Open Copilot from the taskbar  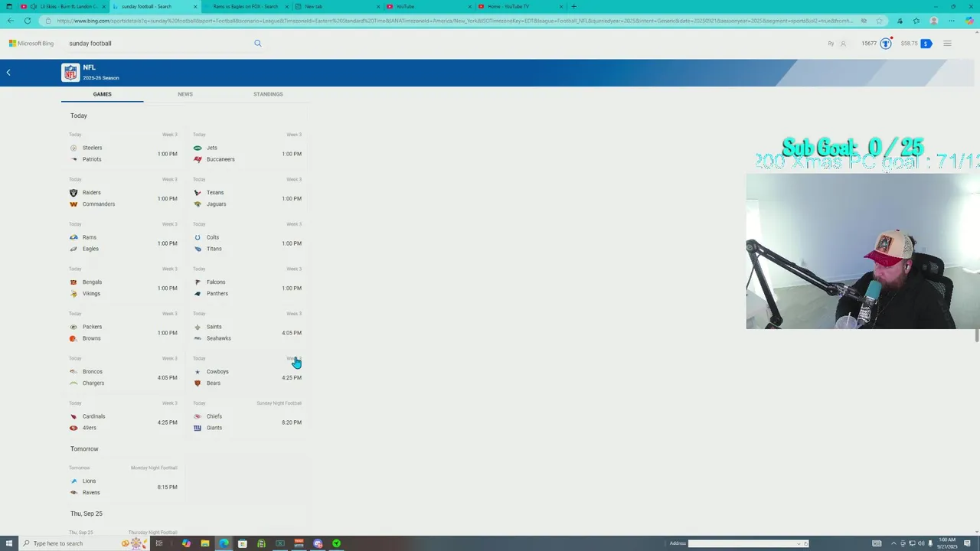(x=186, y=543)
